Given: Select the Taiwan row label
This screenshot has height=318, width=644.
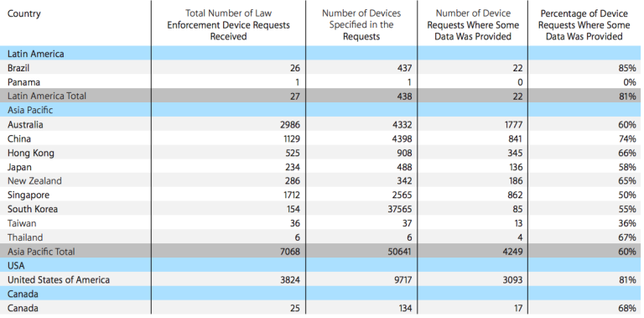Looking at the screenshot, I should click(22, 223).
